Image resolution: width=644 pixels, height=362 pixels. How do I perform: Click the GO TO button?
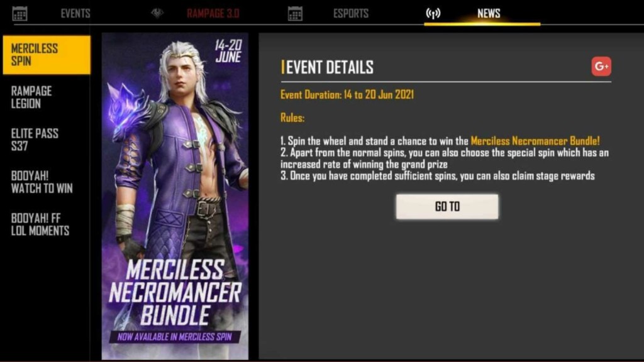click(x=447, y=206)
